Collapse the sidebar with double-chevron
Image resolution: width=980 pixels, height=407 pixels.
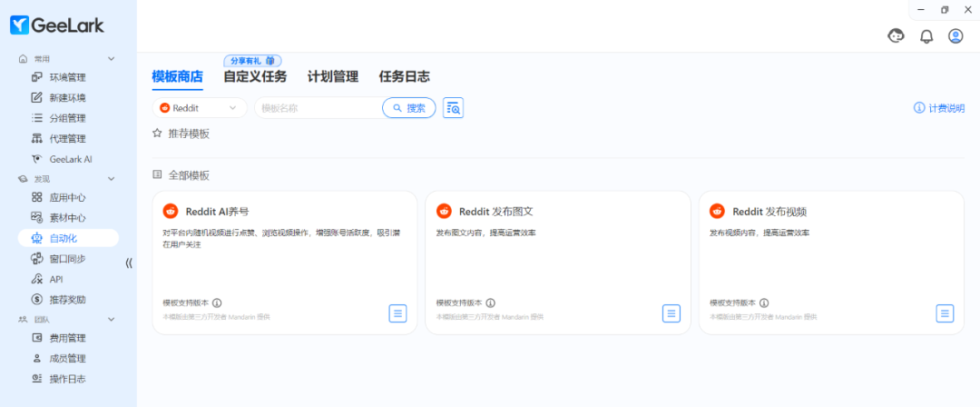[129, 263]
